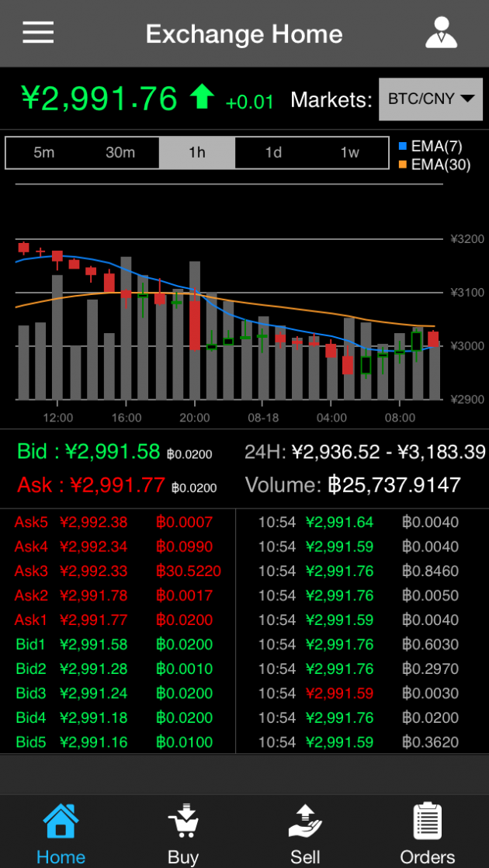Image resolution: width=489 pixels, height=868 pixels.
Task: Tap the Bid price ¥2,991.58 summary
Action: [112, 452]
